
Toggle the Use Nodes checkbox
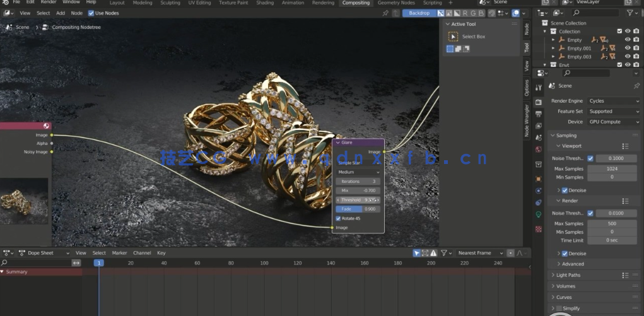tap(91, 13)
